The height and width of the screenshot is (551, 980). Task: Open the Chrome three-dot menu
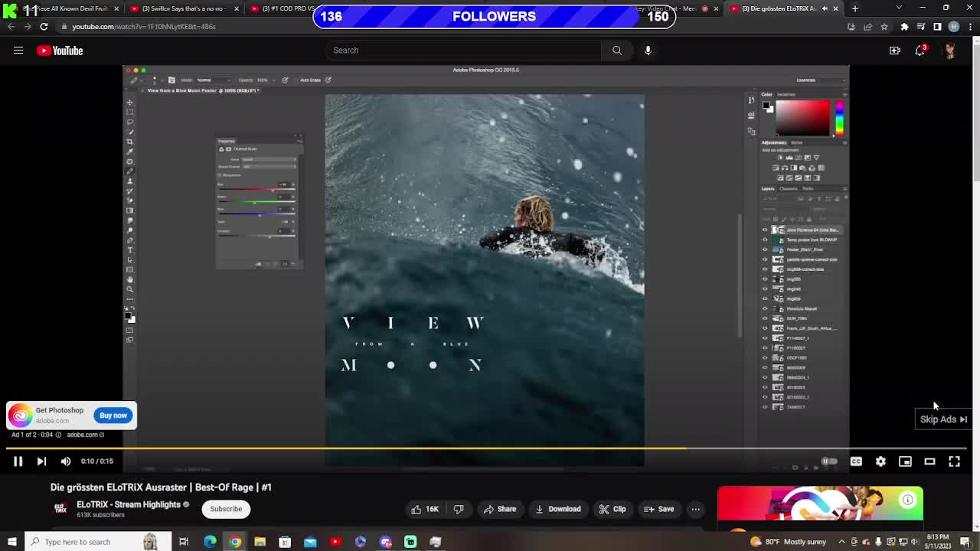tap(969, 27)
